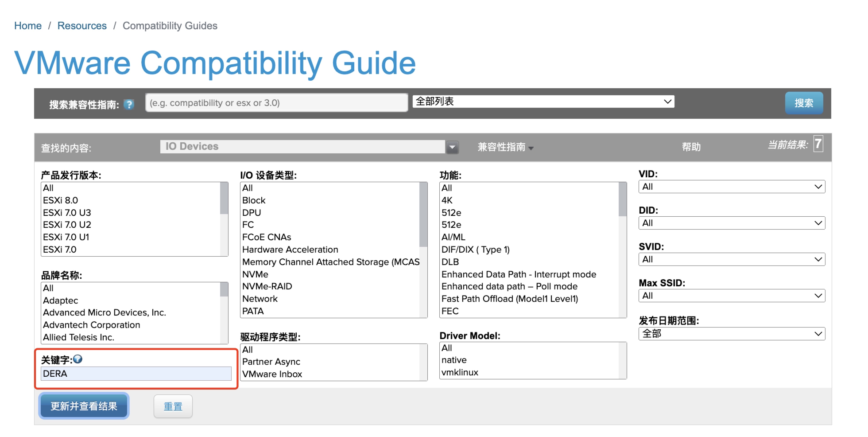Click the 关键字 field containing DERA
The image size is (868, 437).
(x=136, y=374)
